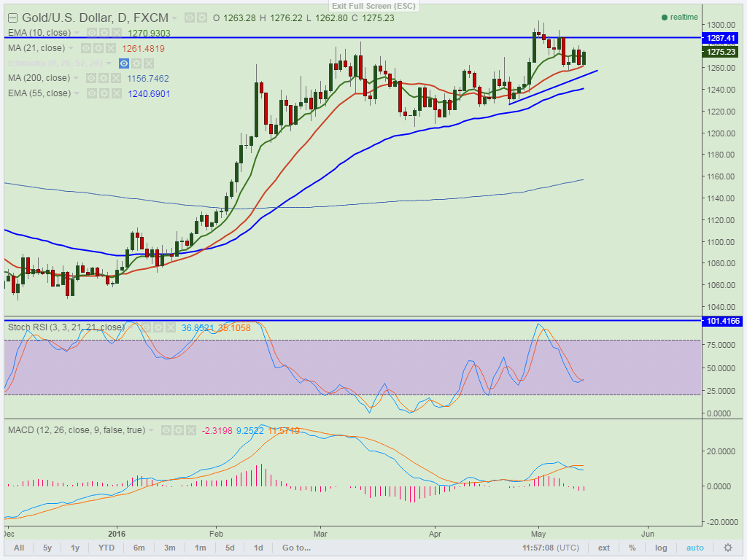Open chart properties gear in bottom bar
This screenshot has height=560, width=747.
[x=728, y=548]
